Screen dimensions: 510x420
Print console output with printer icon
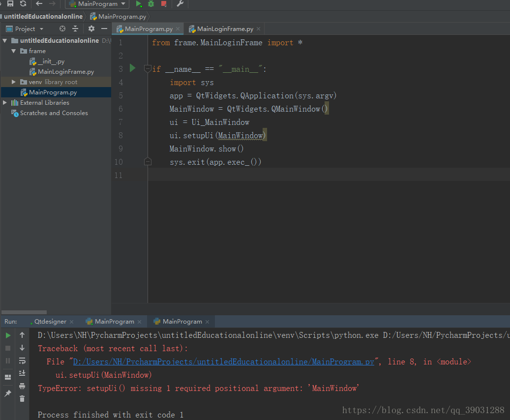[22, 386]
